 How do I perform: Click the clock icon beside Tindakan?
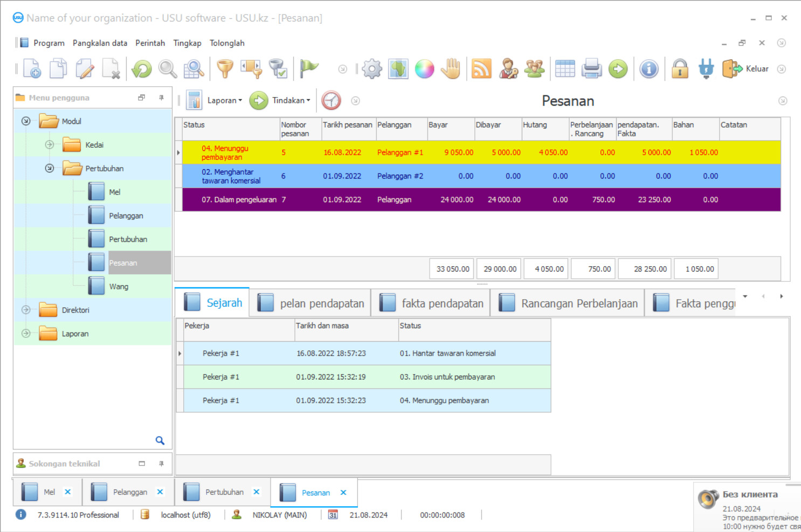(331, 101)
